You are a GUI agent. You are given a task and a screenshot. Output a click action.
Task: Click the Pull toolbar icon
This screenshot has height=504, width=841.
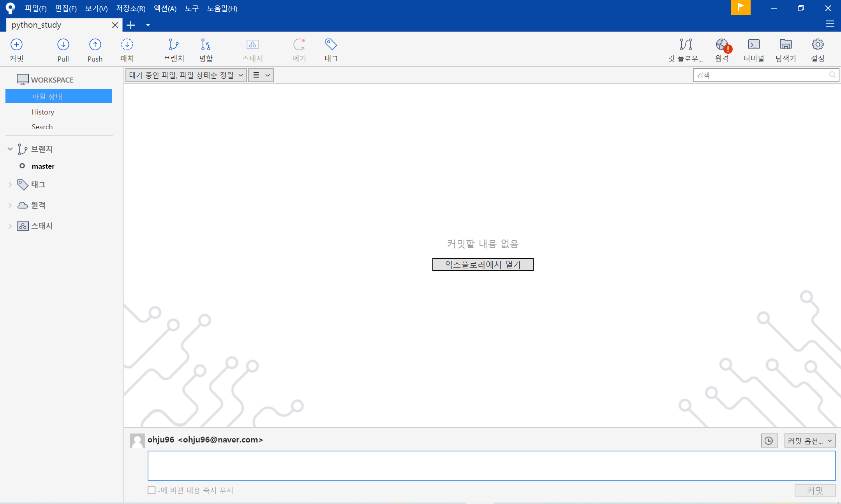click(63, 45)
